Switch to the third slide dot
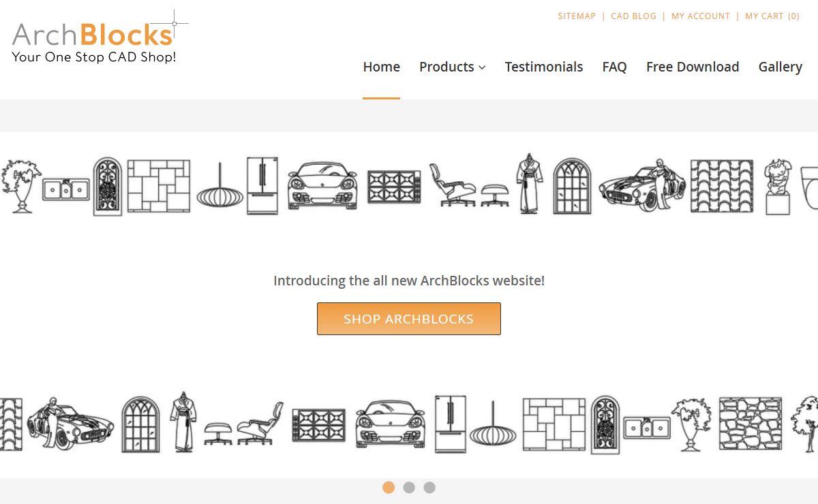The height and width of the screenshot is (504, 818). click(429, 488)
